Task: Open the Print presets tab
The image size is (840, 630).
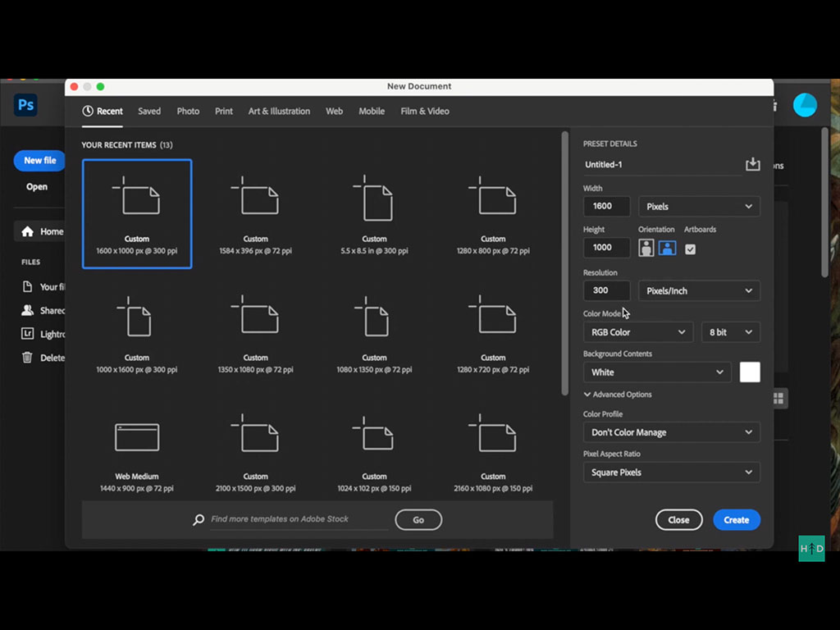Action: point(223,111)
